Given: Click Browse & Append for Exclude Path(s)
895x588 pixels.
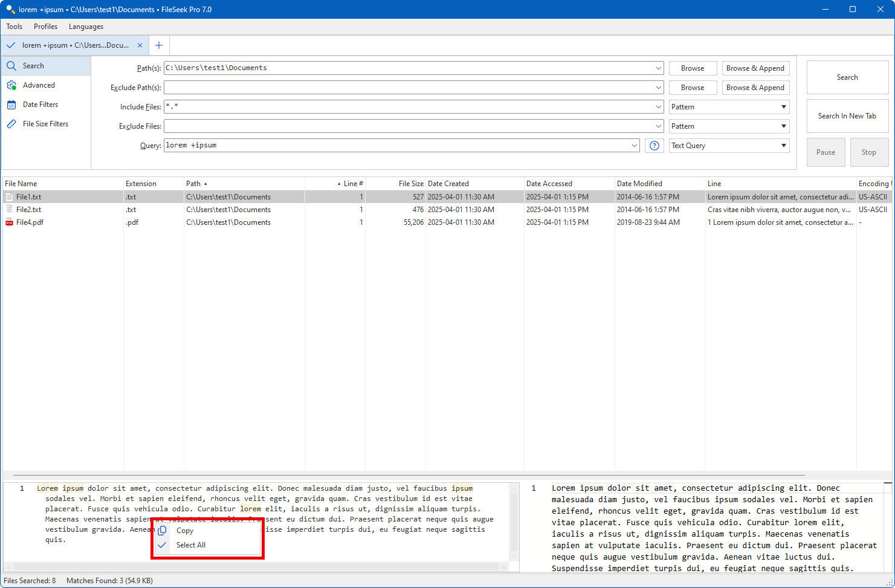Looking at the screenshot, I should point(755,88).
